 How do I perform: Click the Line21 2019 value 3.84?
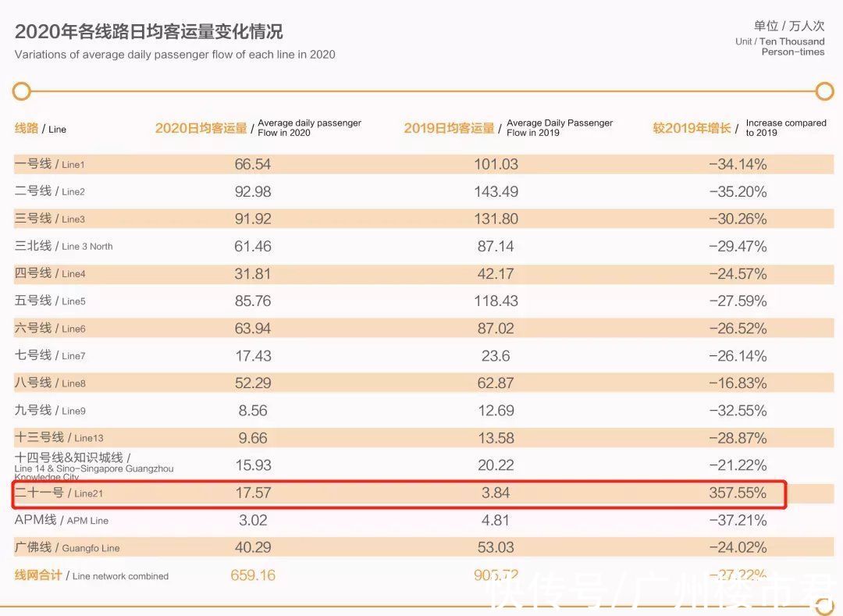pos(496,493)
